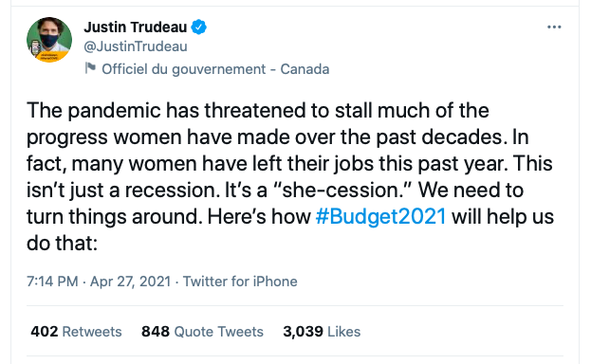Image resolution: width=591 pixels, height=364 pixels.
Task: Click the 'Twitter for iPhone' source link
Action: point(240,282)
